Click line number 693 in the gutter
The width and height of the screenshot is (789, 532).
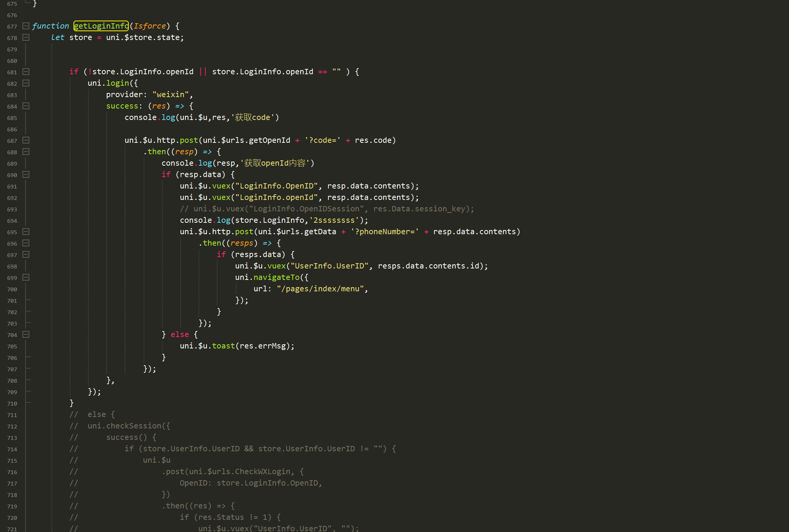point(12,209)
